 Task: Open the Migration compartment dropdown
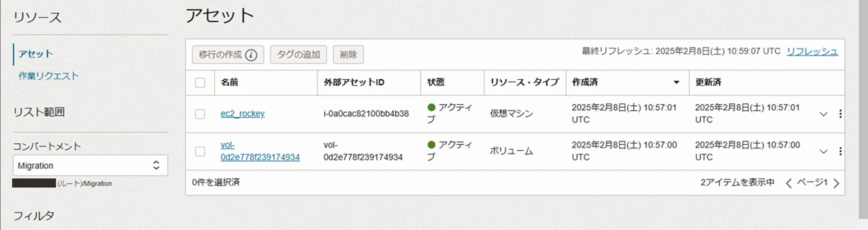[x=90, y=165]
